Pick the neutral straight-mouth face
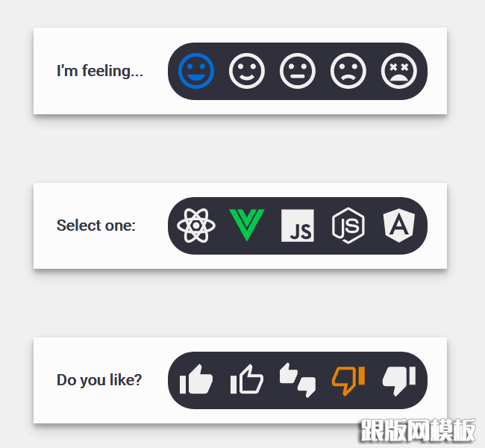The width and height of the screenshot is (485, 448). [298, 71]
